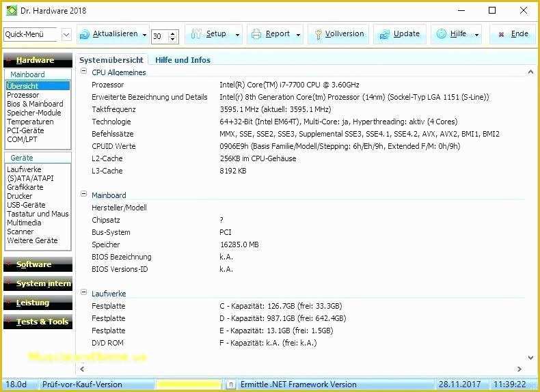Viewport: 540px width, 392px height.
Task: Select Prozessor in Mainboard list
Action: pos(23,95)
